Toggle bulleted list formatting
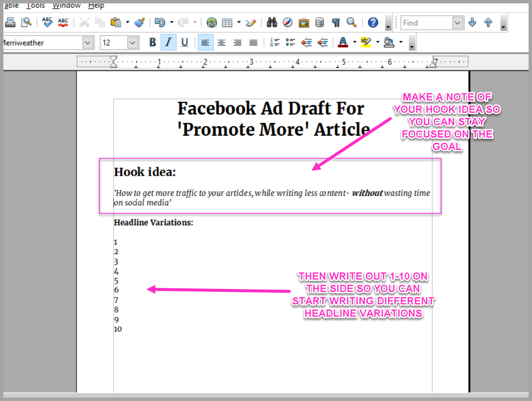Screen dimensions: 532x401 (291, 43)
